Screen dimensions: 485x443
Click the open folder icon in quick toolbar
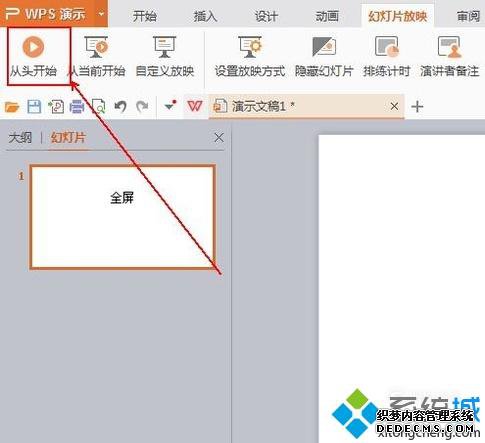(12, 107)
